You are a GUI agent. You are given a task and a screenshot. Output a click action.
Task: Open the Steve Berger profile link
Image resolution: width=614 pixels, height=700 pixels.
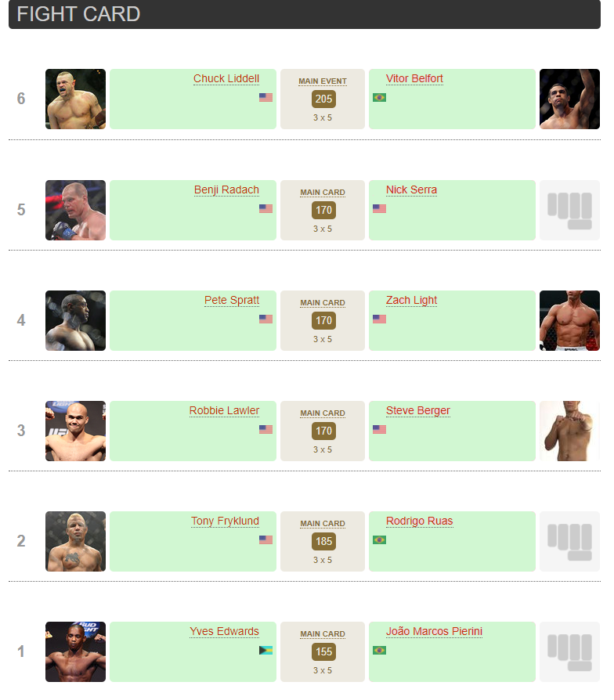pos(417,411)
